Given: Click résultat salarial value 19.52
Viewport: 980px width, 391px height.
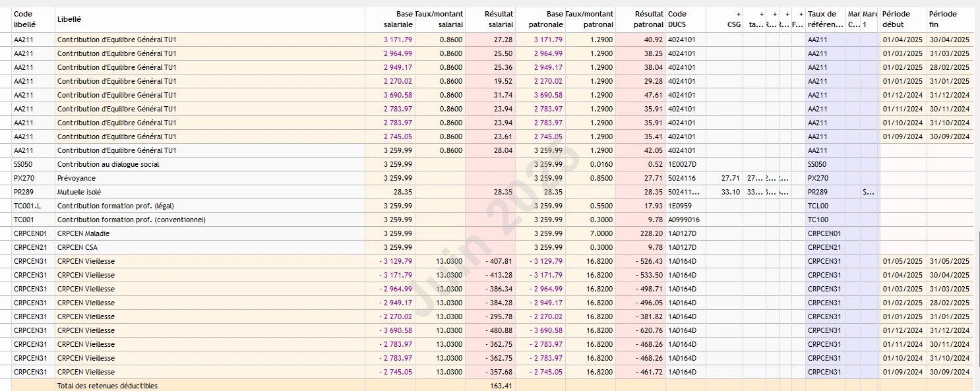Looking at the screenshot, I should coord(503,81).
